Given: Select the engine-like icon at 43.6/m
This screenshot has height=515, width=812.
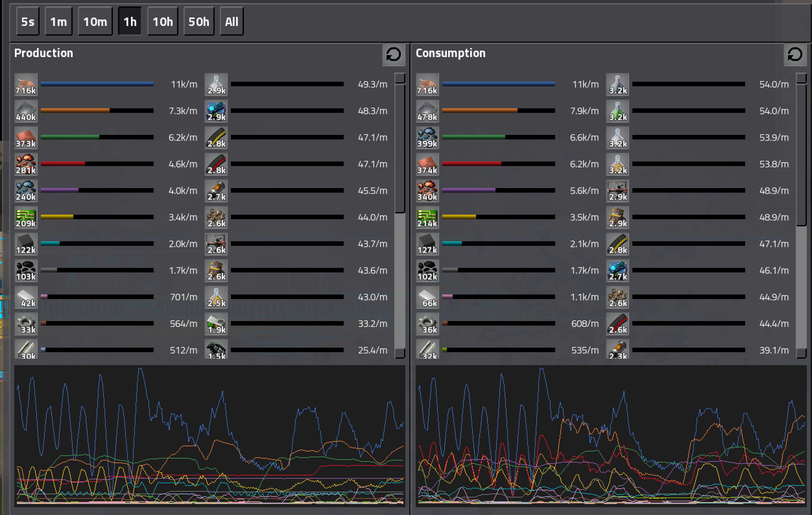Looking at the screenshot, I should tap(216, 270).
